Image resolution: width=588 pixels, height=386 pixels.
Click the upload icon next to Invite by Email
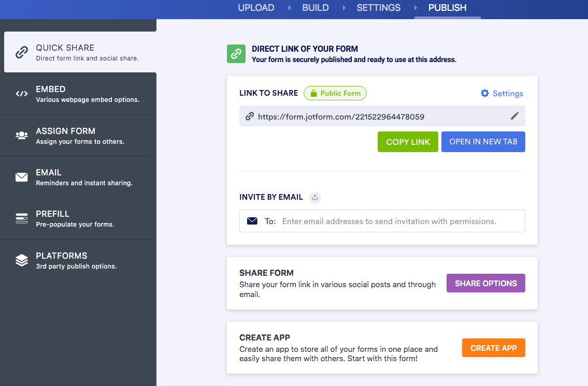(315, 197)
